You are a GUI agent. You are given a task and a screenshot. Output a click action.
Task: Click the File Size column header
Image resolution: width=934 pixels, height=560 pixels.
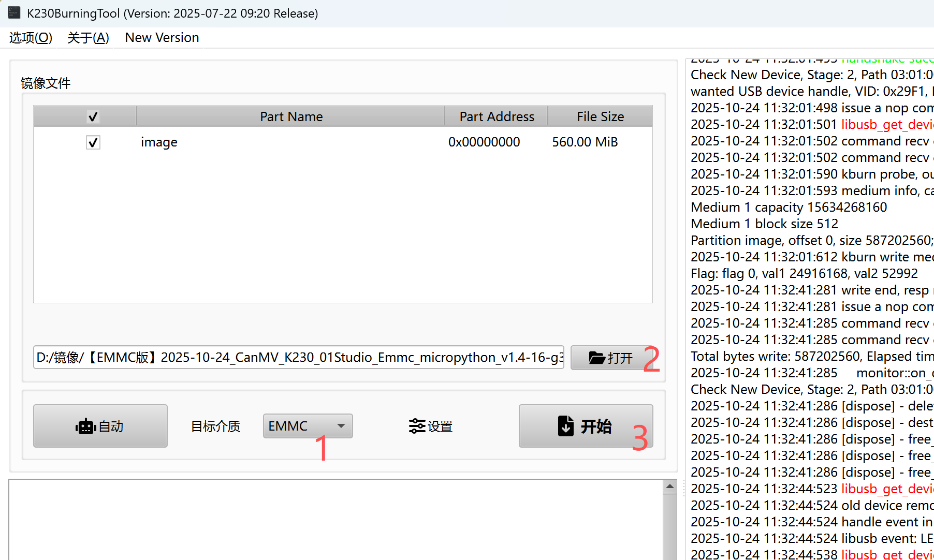click(x=600, y=117)
